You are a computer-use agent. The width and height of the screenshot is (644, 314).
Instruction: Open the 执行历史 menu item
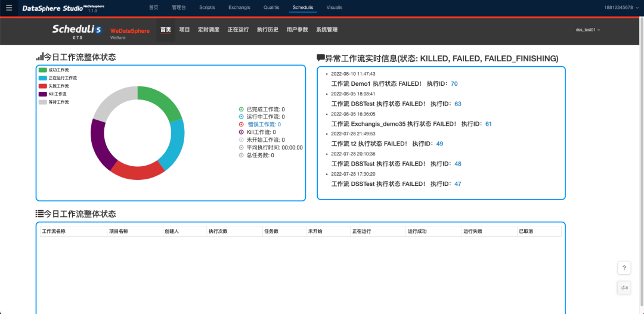coord(267,30)
